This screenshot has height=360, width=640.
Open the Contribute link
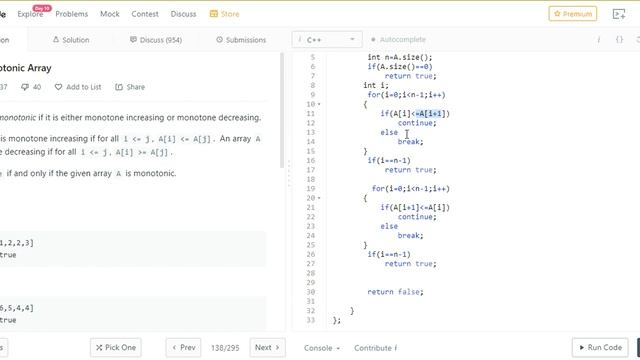376,348
